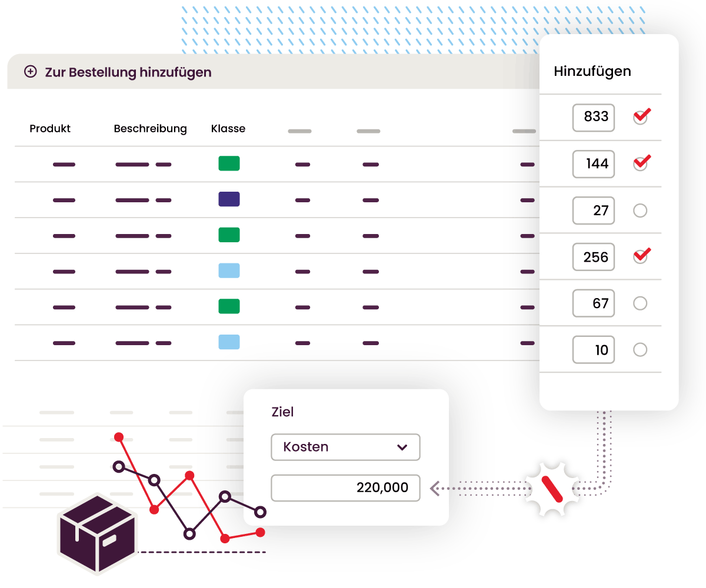Click the Hinzufügen panel title
The height and width of the screenshot is (588, 706).
(592, 72)
